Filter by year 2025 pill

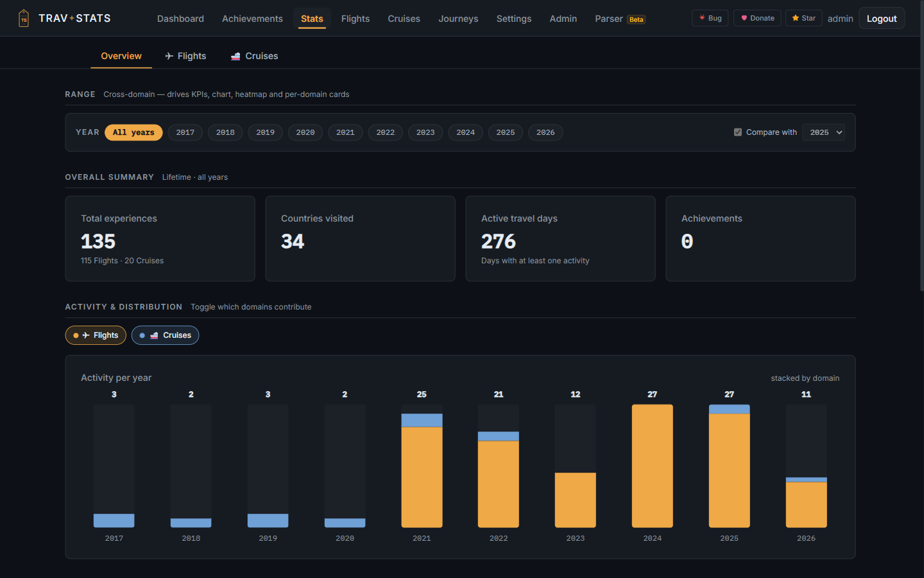point(506,132)
